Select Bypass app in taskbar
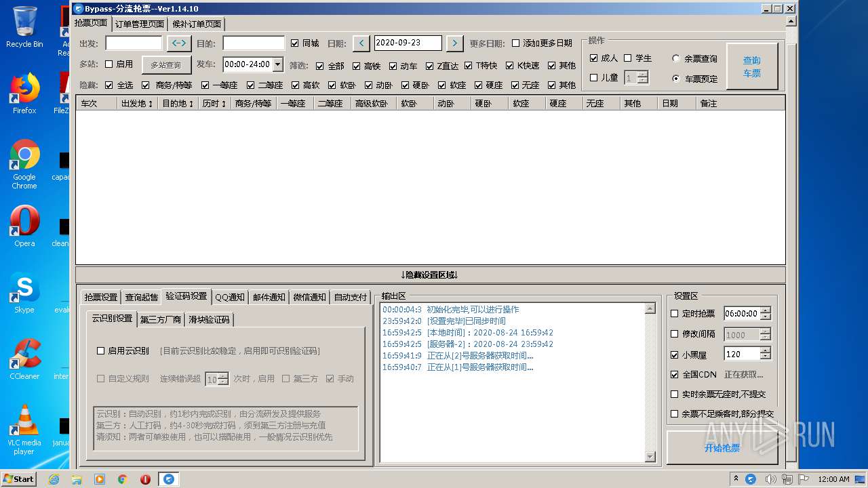The image size is (868, 488). [x=169, y=479]
